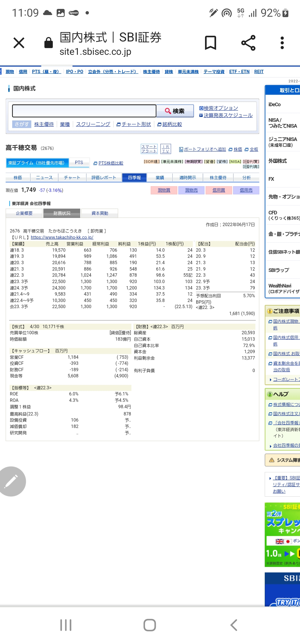
Task: Open PTS（昼・夜） in top navigation
Action: point(46,72)
